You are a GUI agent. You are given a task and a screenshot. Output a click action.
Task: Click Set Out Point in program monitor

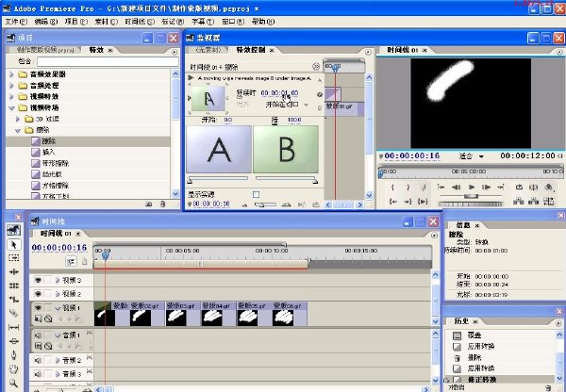coord(408,188)
